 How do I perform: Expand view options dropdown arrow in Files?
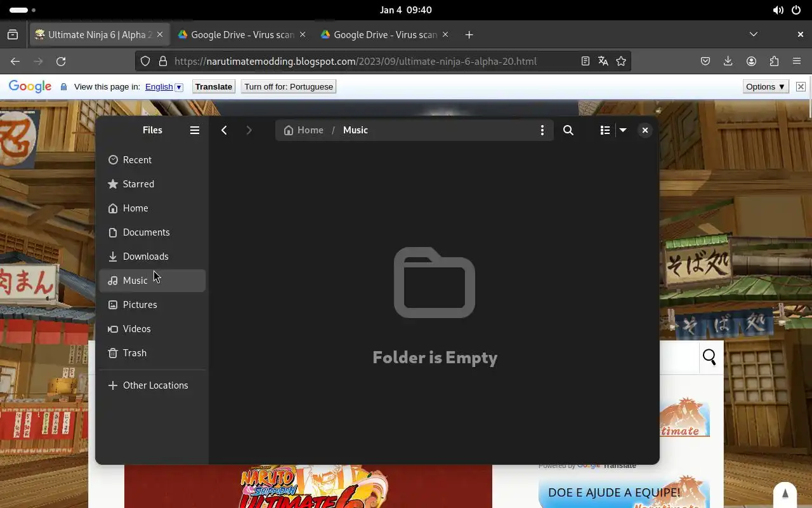coord(623,130)
